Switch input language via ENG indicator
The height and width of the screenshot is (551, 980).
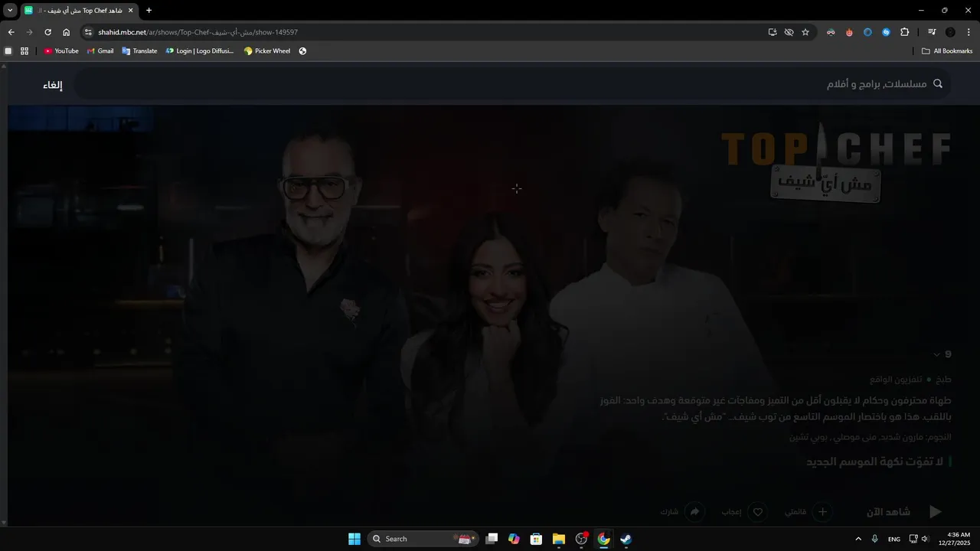point(894,540)
